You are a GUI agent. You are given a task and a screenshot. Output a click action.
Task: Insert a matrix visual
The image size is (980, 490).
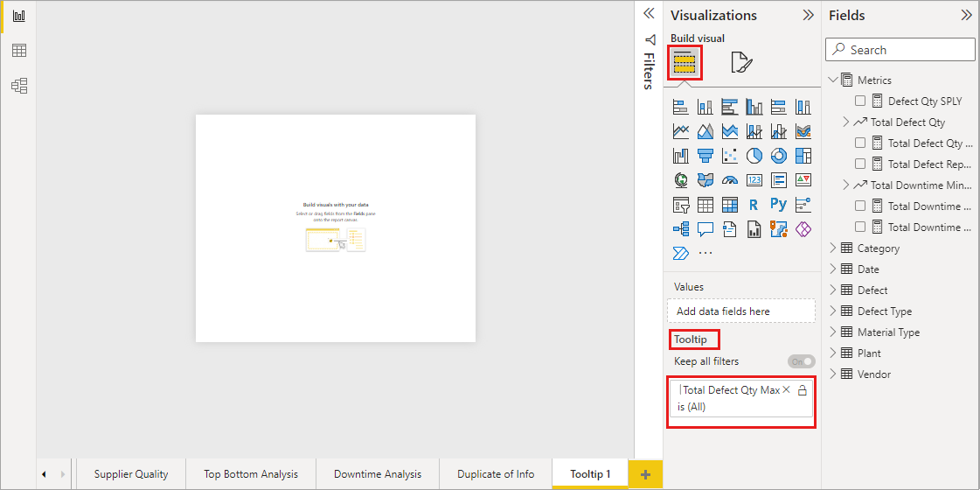729,205
